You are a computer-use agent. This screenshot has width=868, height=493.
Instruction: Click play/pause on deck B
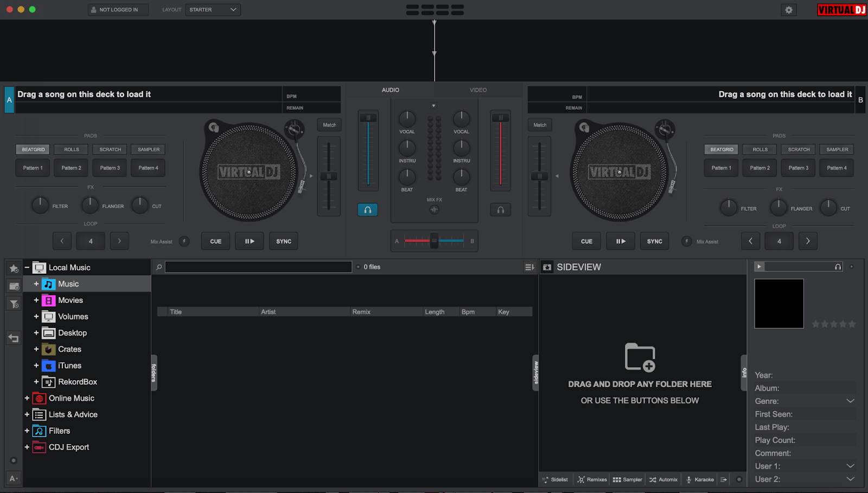click(621, 242)
